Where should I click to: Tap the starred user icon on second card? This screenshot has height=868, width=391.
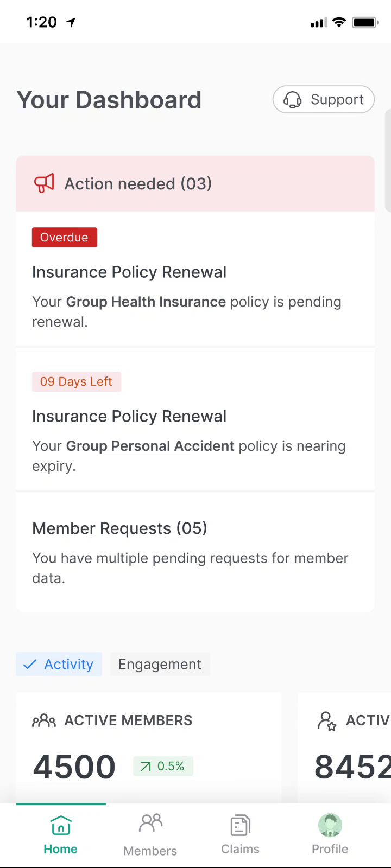(327, 721)
